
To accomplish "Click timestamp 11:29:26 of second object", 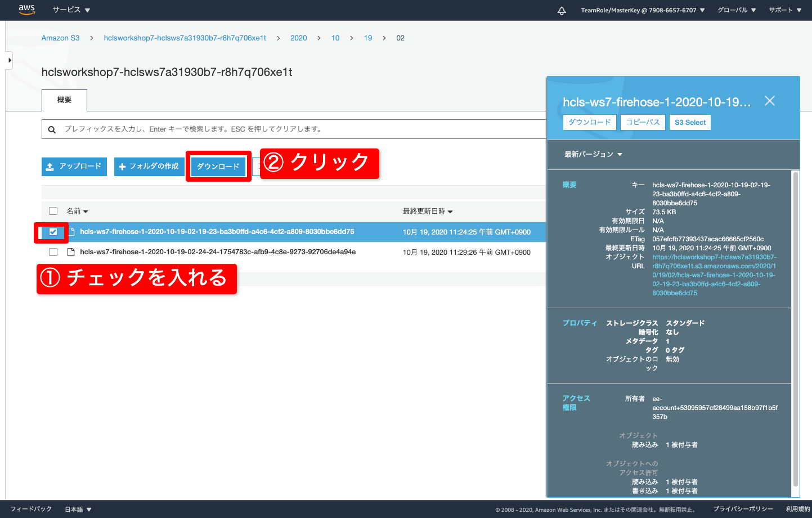I will pyautogui.click(x=466, y=253).
